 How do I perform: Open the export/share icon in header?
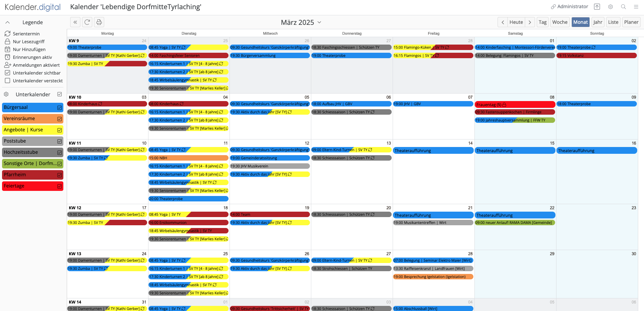(597, 7)
